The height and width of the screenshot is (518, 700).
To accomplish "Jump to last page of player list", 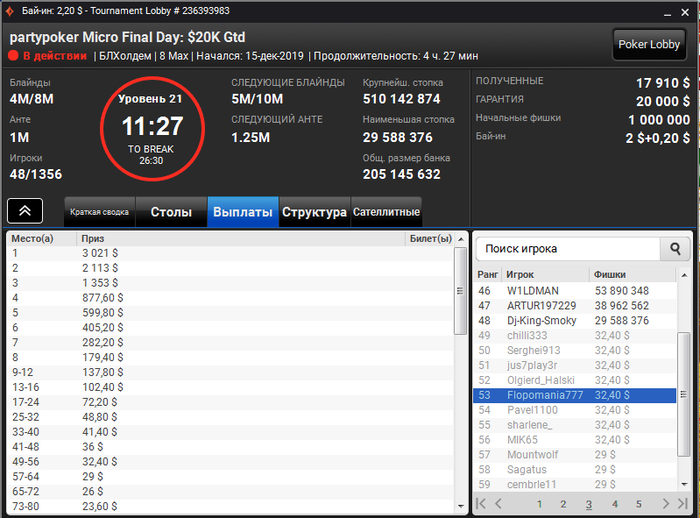I will click(x=683, y=504).
